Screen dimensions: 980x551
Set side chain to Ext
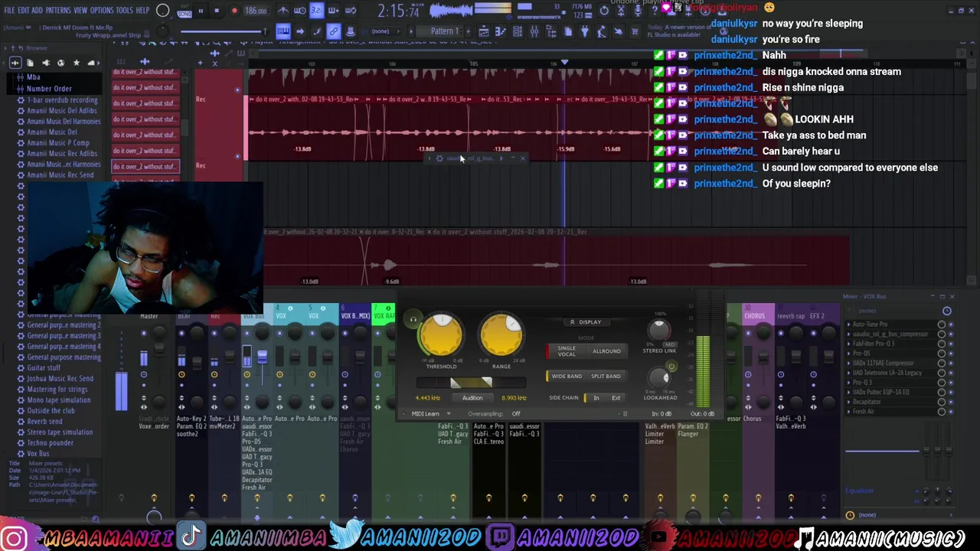pos(616,398)
